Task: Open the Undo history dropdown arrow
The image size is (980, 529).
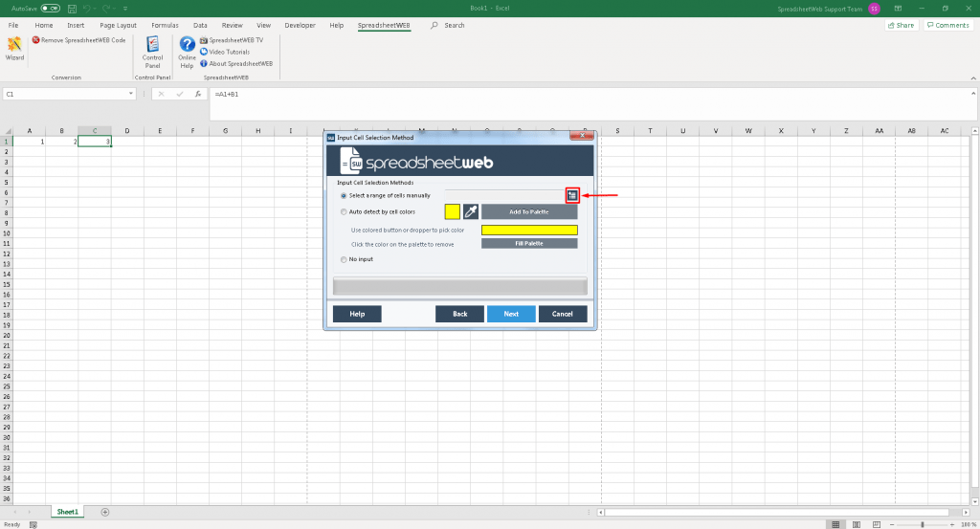Action: [95, 9]
